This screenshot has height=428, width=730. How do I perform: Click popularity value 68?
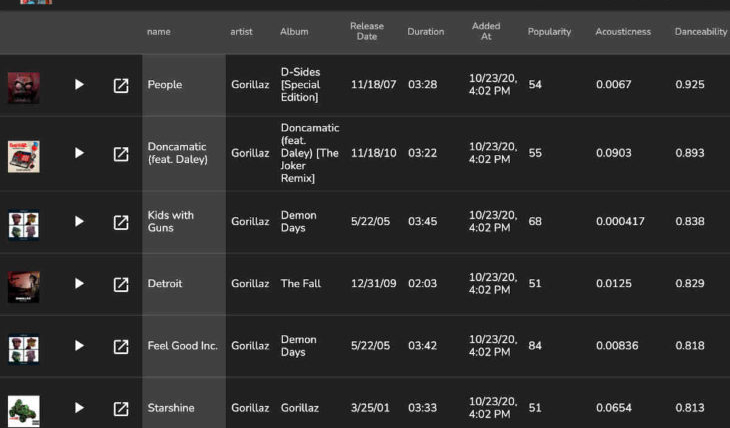(x=535, y=222)
